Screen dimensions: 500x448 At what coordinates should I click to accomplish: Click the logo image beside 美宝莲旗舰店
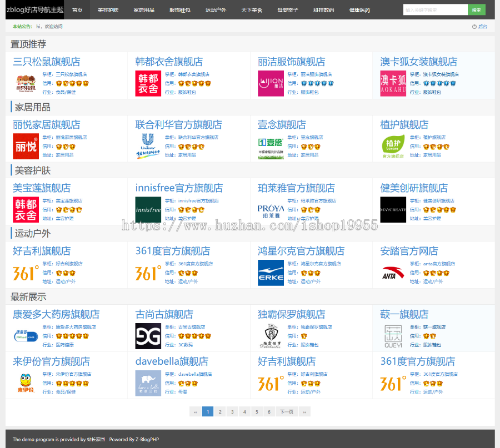point(26,210)
